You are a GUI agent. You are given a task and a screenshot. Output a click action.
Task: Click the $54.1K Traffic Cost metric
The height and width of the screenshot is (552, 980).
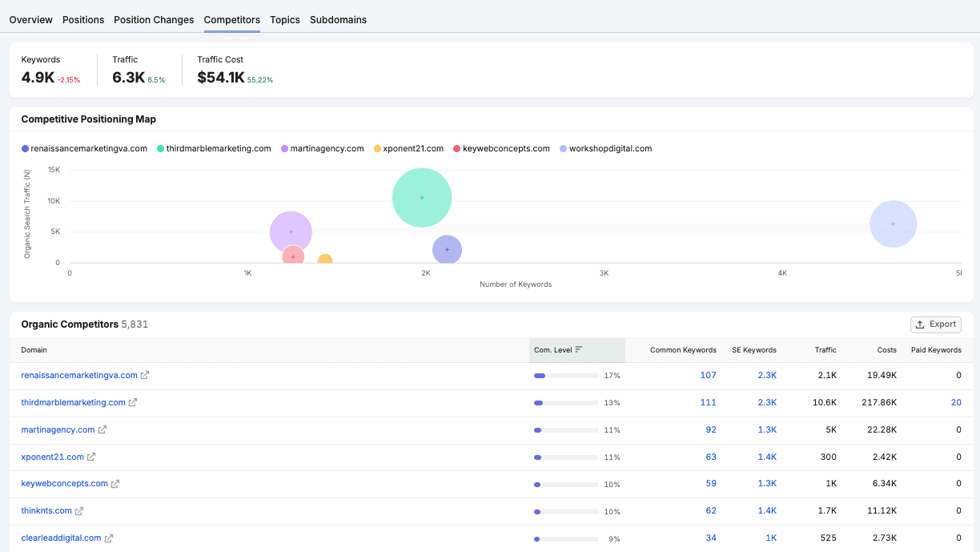221,78
